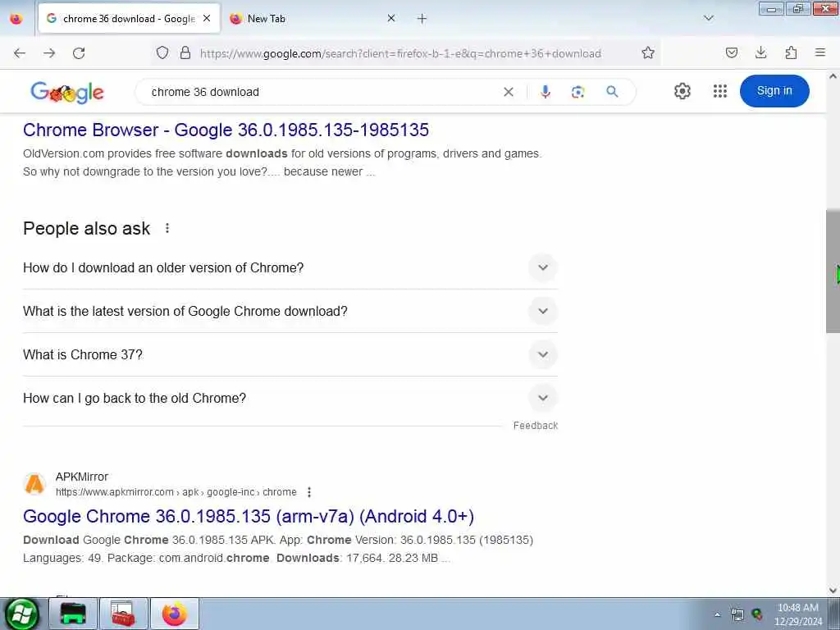Focus the Google search input field
Image resolution: width=840 pixels, height=630 pixels.
(x=322, y=92)
